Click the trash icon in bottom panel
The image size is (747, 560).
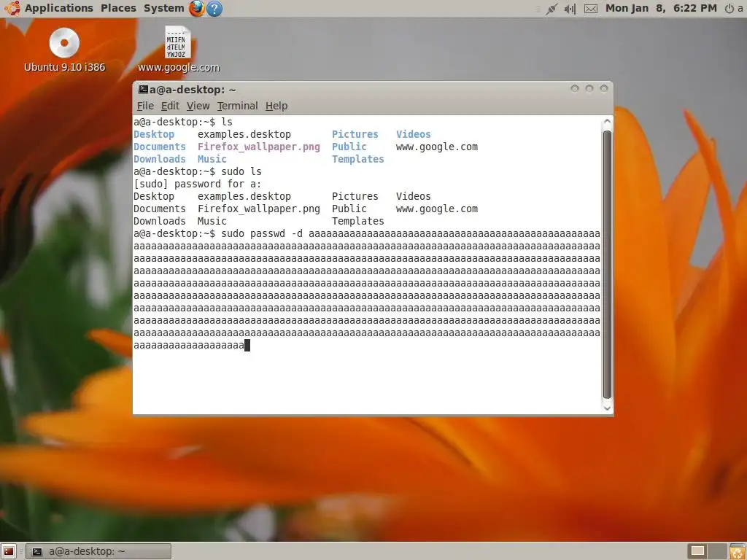click(x=738, y=551)
